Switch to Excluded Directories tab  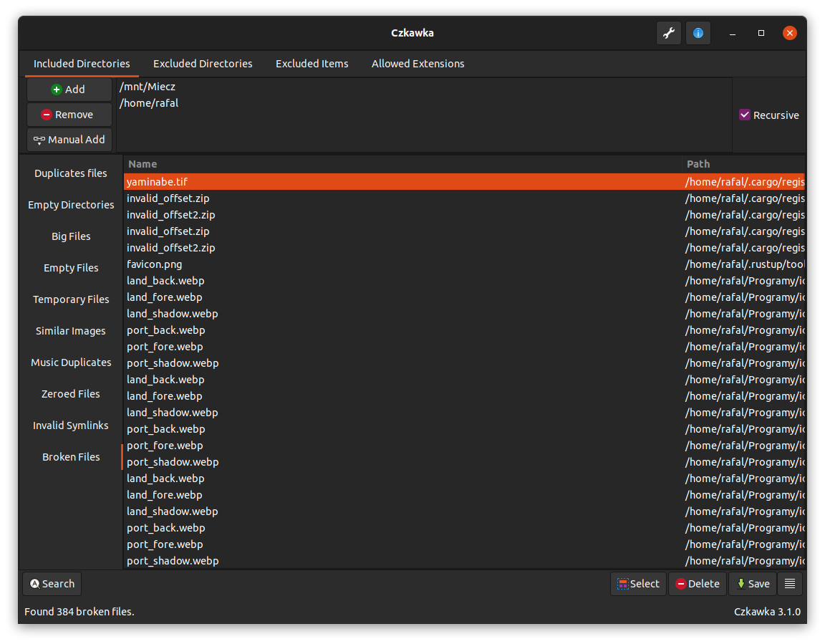click(x=203, y=64)
